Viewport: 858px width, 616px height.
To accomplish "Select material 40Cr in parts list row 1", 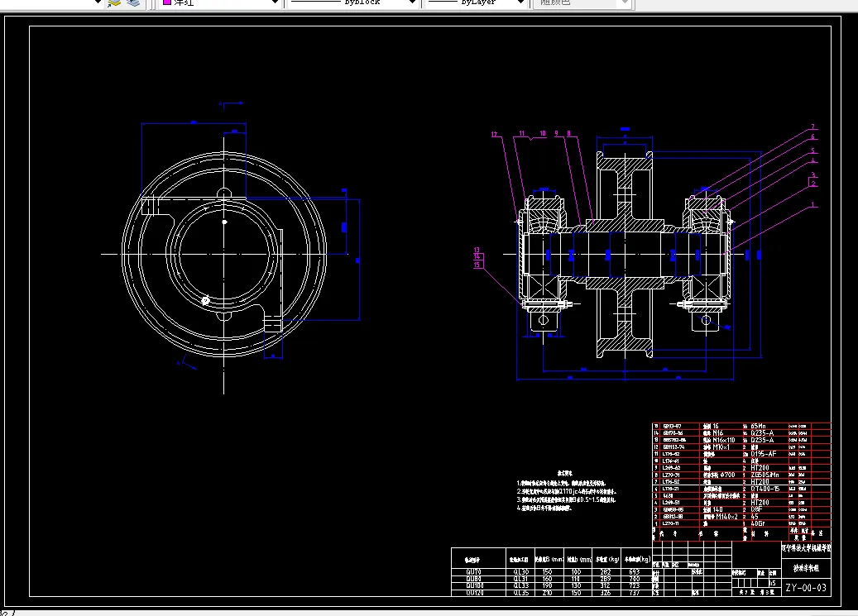I will 758,523.
